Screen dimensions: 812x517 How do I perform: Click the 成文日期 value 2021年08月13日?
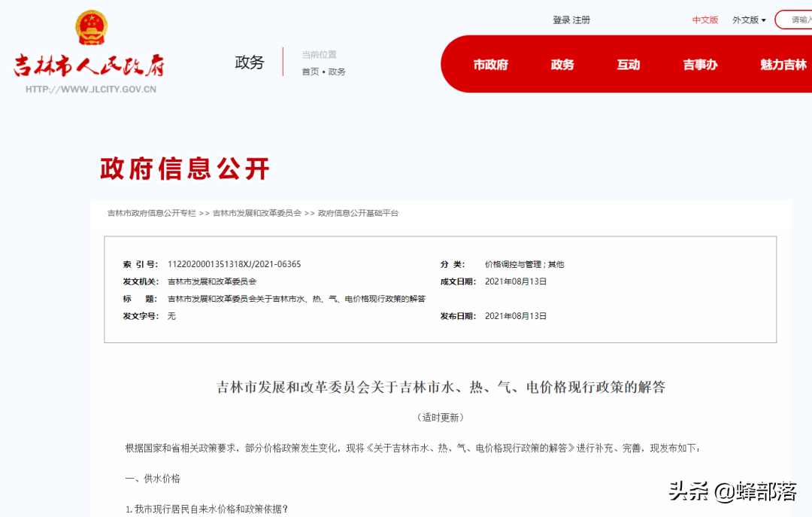(x=516, y=281)
